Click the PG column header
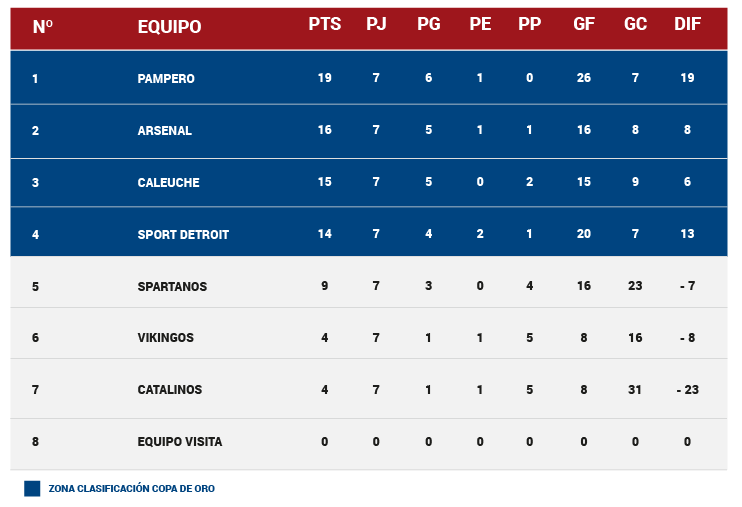 tap(428, 24)
